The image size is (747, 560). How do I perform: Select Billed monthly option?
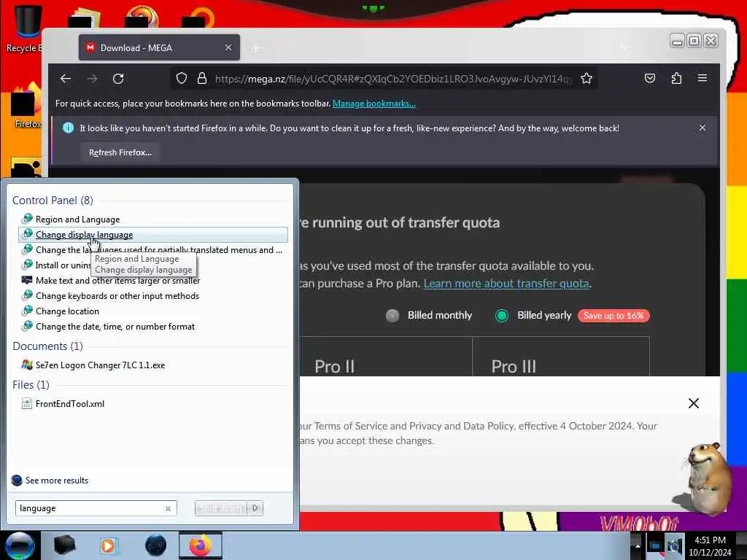click(392, 316)
